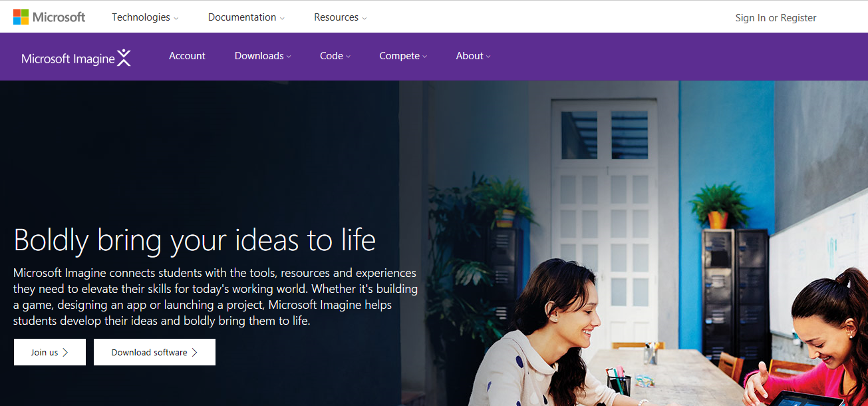Image resolution: width=868 pixels, height=406 pixels.
Task: Open the About menu
Action: [x=473, y=56]
